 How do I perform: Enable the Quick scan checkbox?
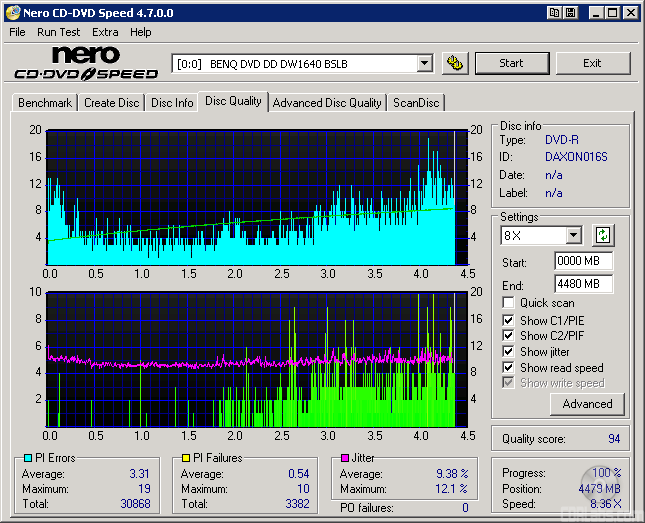509,303
